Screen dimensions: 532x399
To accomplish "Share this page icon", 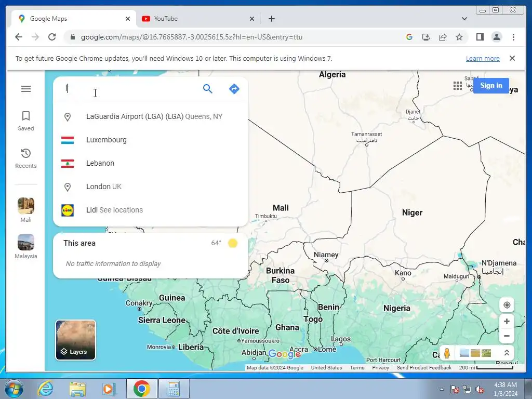I will pos(443,37).
